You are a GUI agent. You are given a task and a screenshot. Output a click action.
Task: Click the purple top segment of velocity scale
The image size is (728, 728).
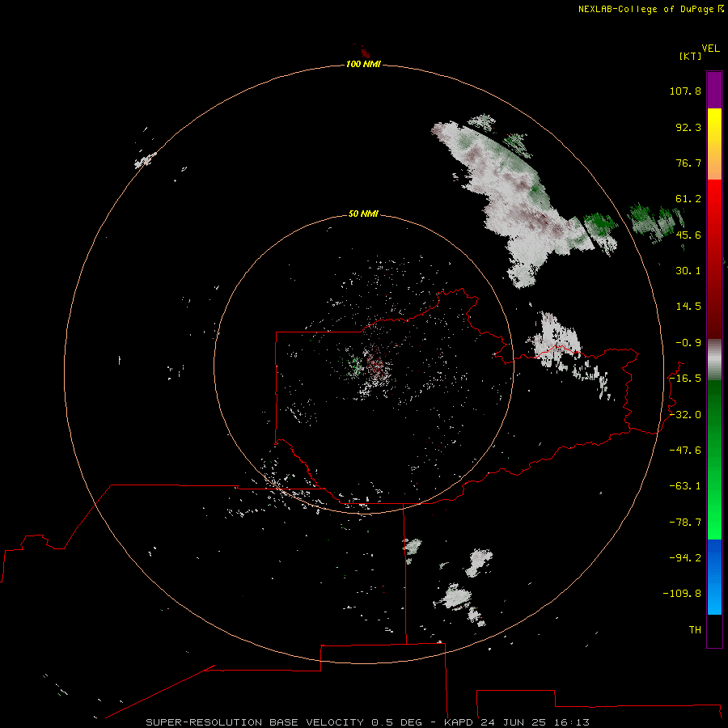coord(714,90)
